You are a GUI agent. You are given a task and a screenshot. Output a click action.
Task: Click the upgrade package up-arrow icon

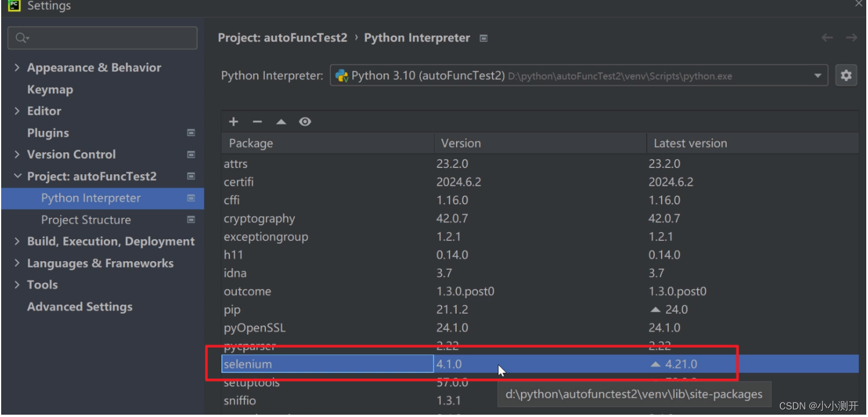281,122
